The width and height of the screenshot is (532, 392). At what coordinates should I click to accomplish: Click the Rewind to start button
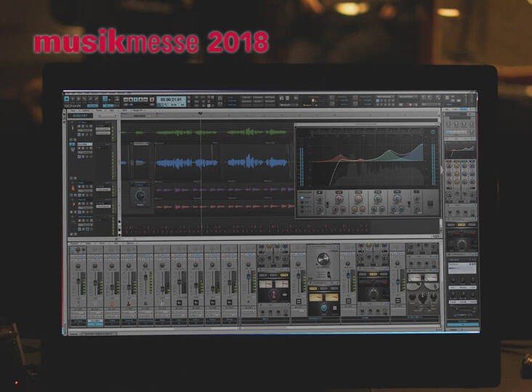pos(126,99)
